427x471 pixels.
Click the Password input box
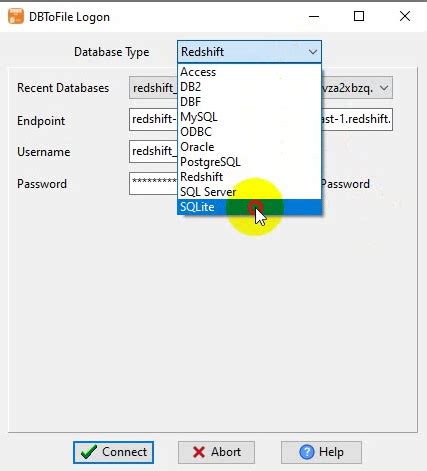[153, 184]
